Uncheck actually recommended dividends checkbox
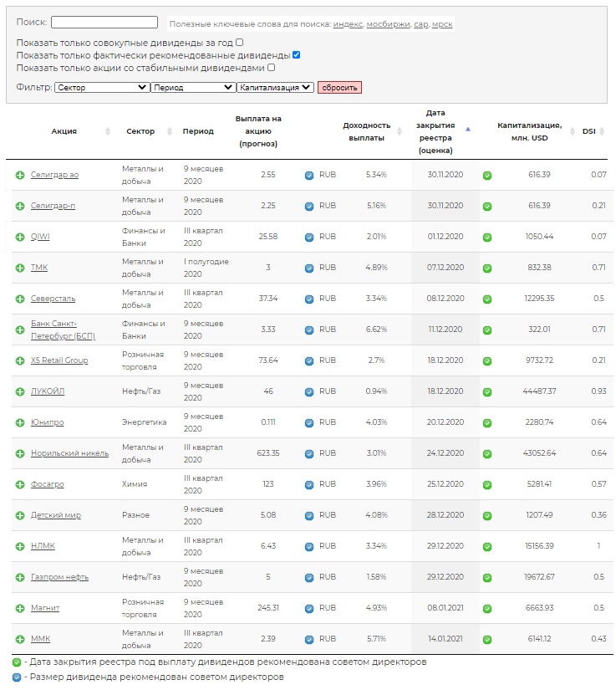 (296, 55)
